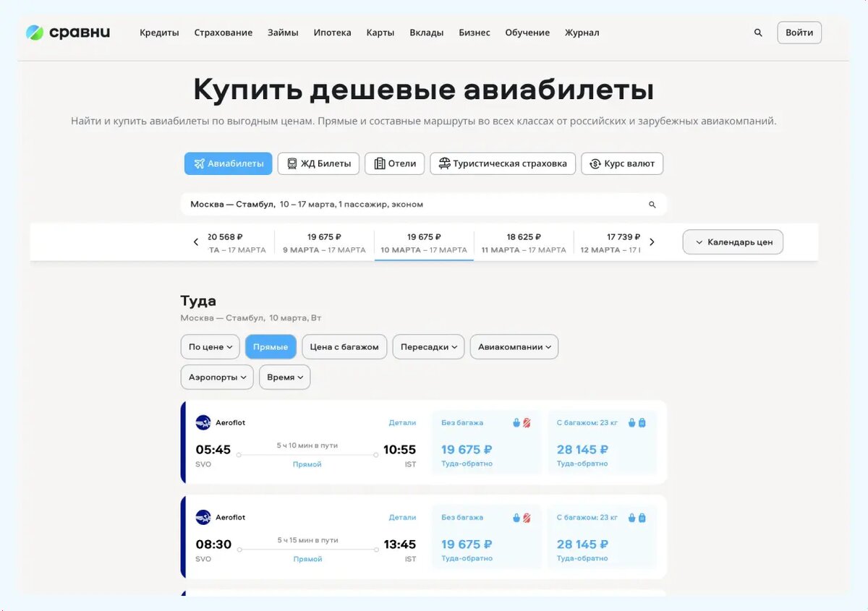Click the Москва — Стамбул search field
This screenshot has height=611, width=868.
click(x=423, y=205)
